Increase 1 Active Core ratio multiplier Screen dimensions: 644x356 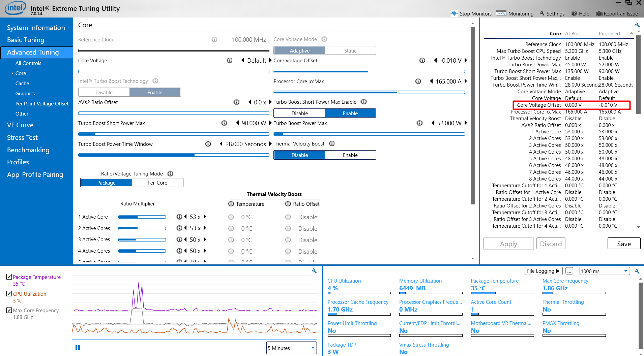pyautogui.click(x=205, y=217)
